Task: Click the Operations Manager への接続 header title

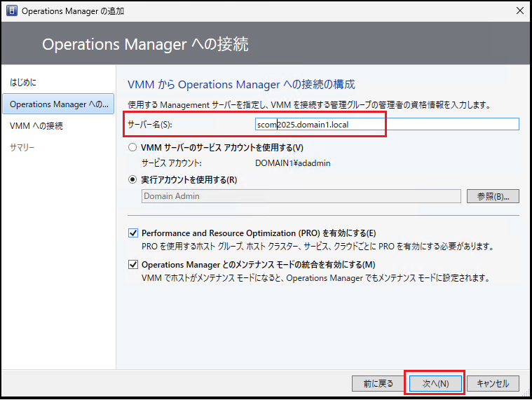Action: point(145,44)
